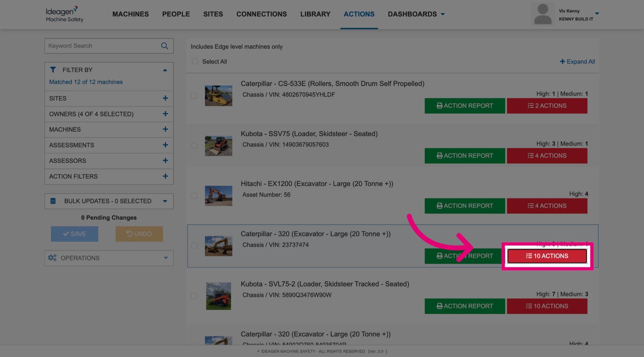
Task: Click the user avatar icon for Vic Kenny
Action: [543, 14]
